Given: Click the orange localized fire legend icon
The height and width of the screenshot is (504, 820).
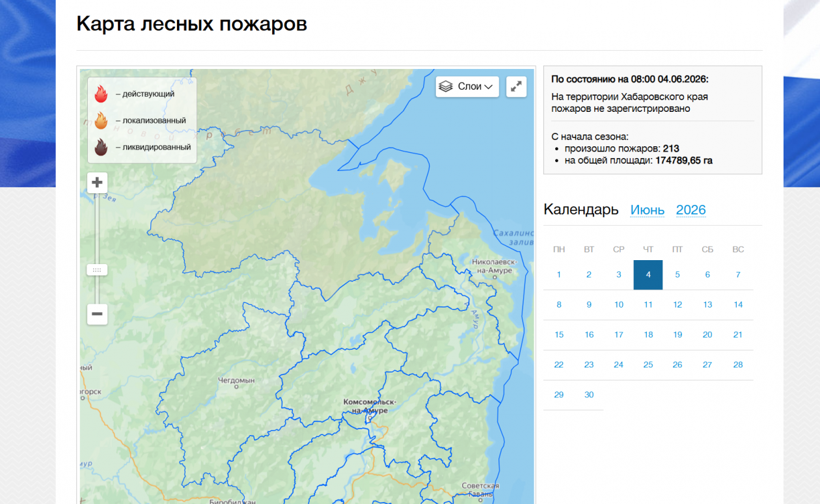Looking at the screenshot, I should (100, 120).
